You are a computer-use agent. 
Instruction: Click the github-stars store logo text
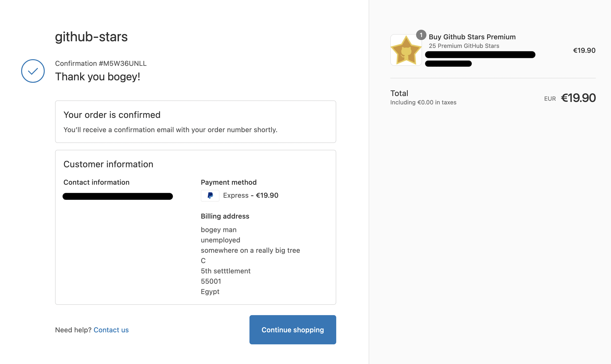pos(91,37)
